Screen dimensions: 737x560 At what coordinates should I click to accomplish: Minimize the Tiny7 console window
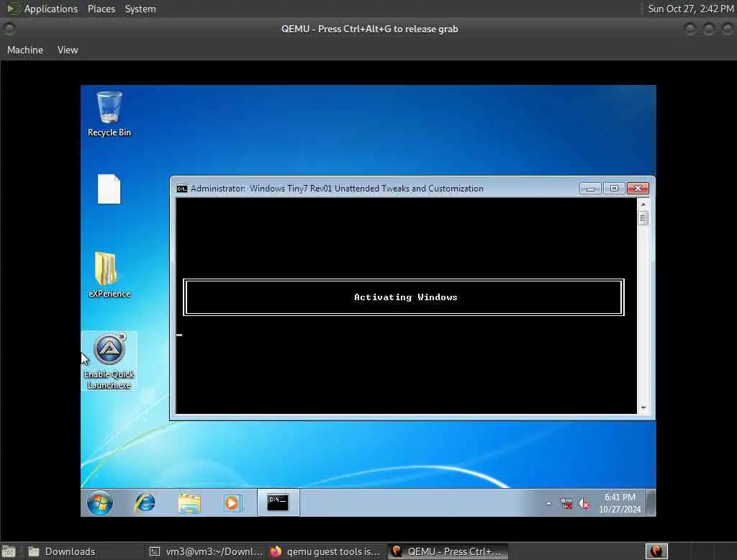[x=590, y=189]
